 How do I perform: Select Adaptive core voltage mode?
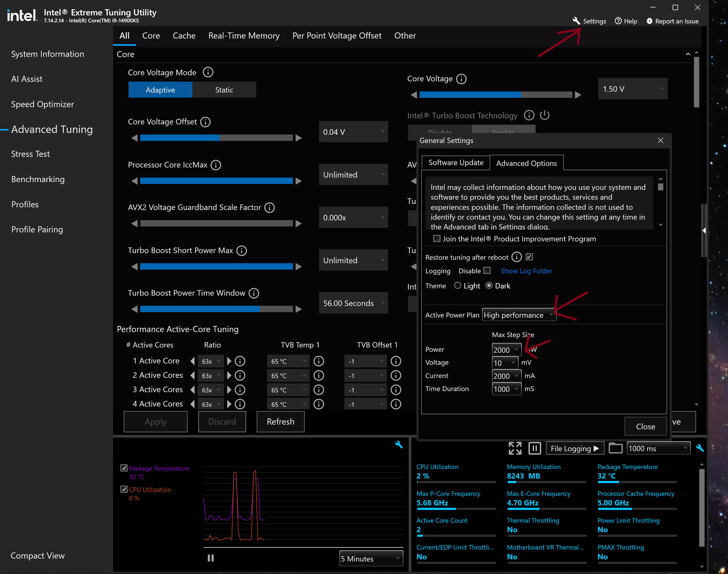[x=160, y=90]
